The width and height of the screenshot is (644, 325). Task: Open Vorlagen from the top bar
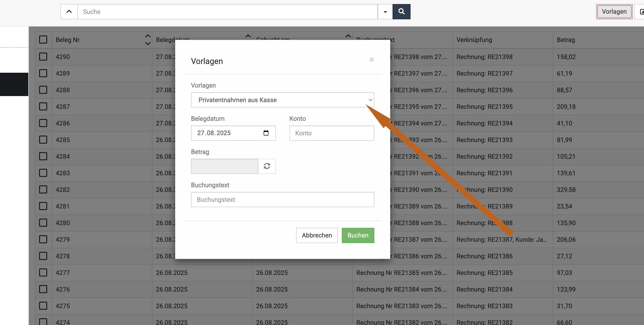614,11
